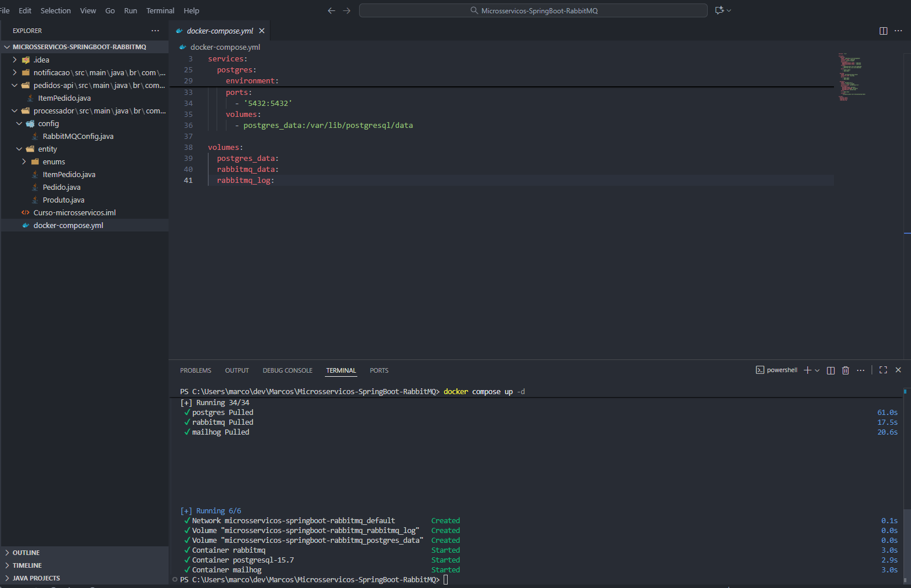Click the Go Forward arrow
The width and height of the screenshot is (911, 588).
pos(346,10)
